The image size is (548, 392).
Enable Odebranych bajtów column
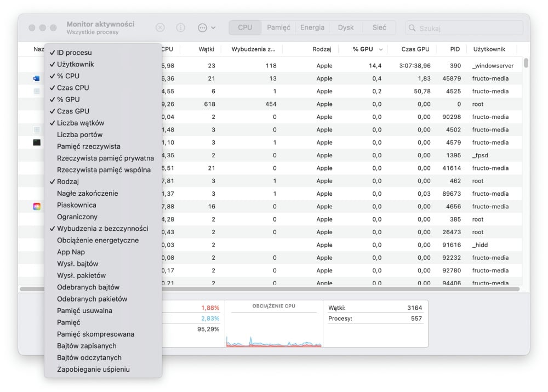pos(103,287)
